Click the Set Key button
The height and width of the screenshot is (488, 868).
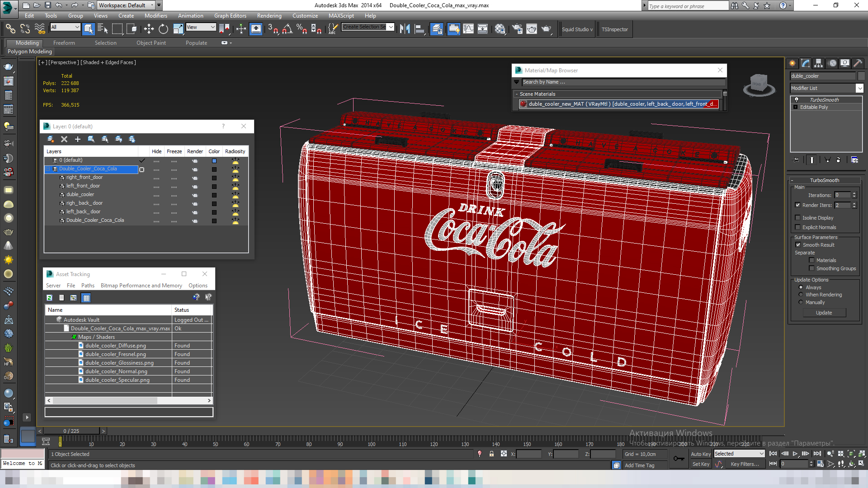(700, 464)
